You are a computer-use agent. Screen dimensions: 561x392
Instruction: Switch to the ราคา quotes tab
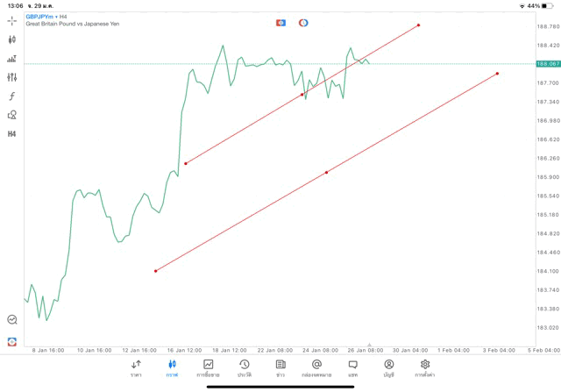pyautogui.click(x=136, y=368)
